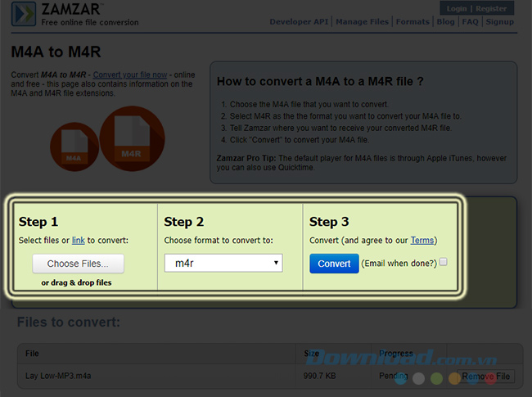
Task: Click 'How to convert a M4A' heading
Action: coord(320,81)
